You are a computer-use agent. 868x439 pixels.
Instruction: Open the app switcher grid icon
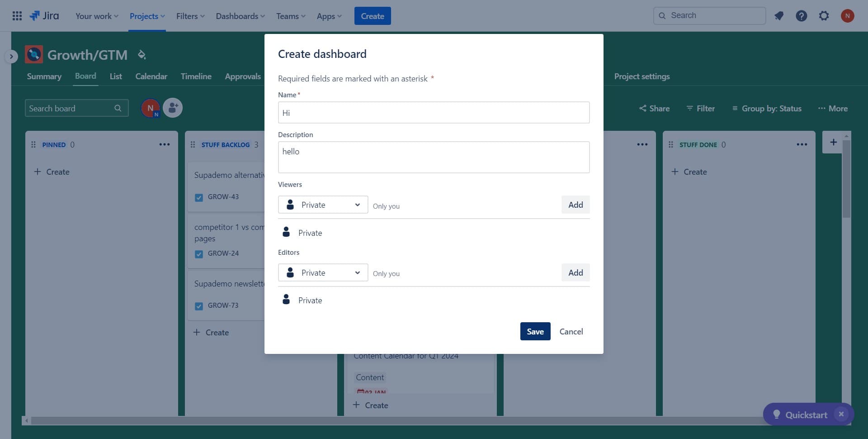click(17, 16)
